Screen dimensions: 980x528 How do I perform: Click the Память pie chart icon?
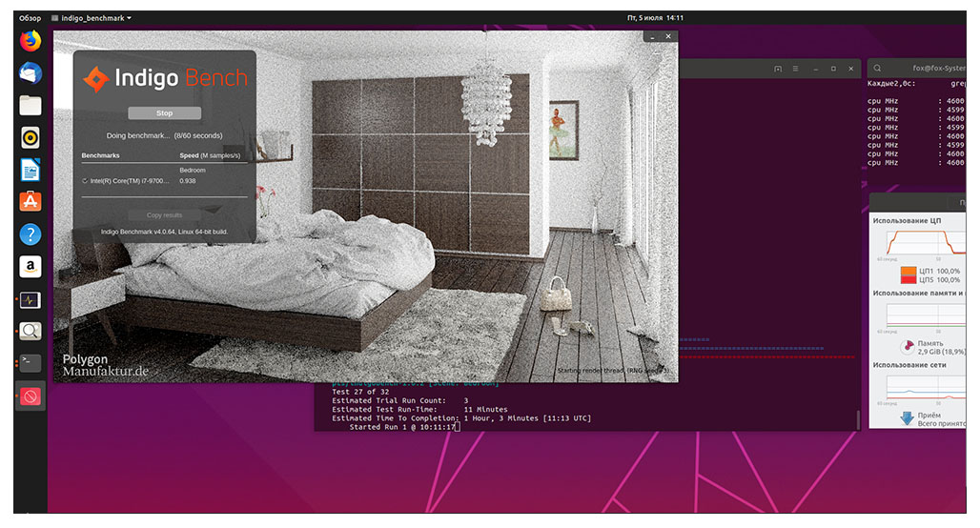click(907, 346)
